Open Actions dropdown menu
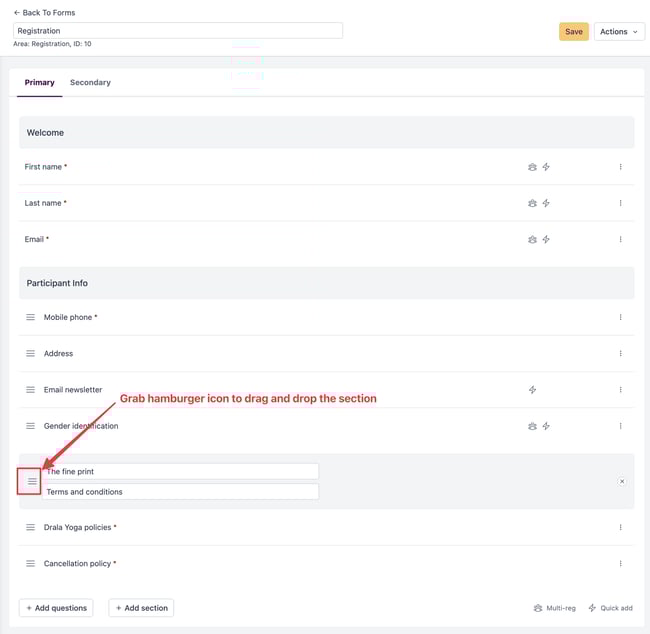This screenshot has width=650, height=634. 619,32
